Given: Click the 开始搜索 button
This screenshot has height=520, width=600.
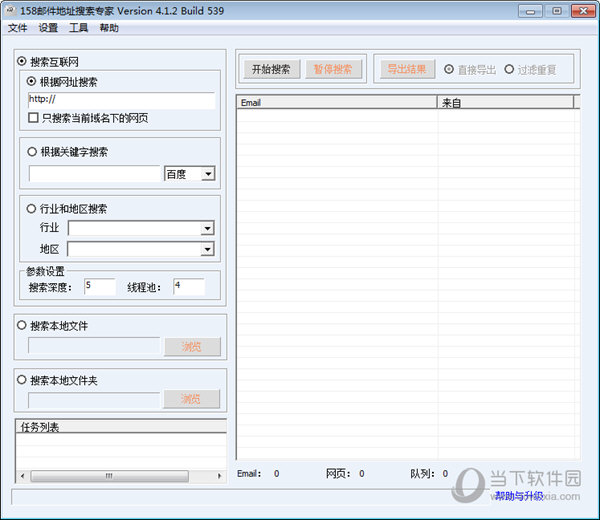Looking at the screenshot, I should (272, 69).
